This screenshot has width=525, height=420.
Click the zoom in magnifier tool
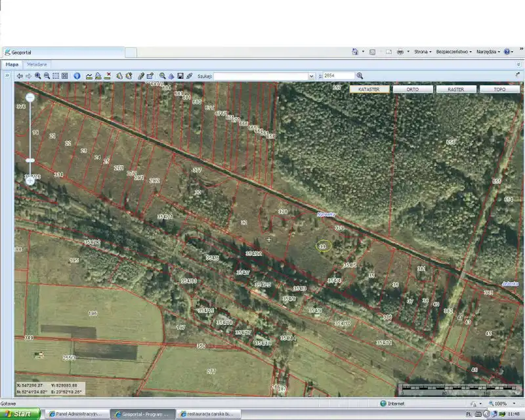(38, 76)
